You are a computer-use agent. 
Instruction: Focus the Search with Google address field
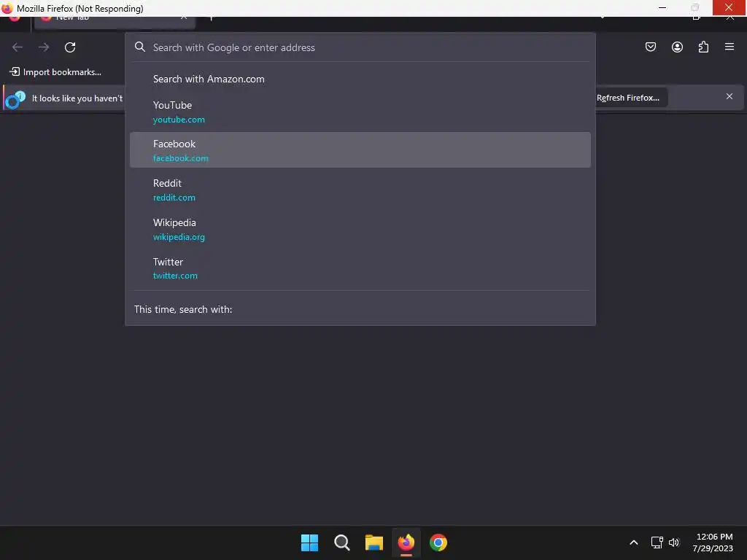(x=360, y=47)
